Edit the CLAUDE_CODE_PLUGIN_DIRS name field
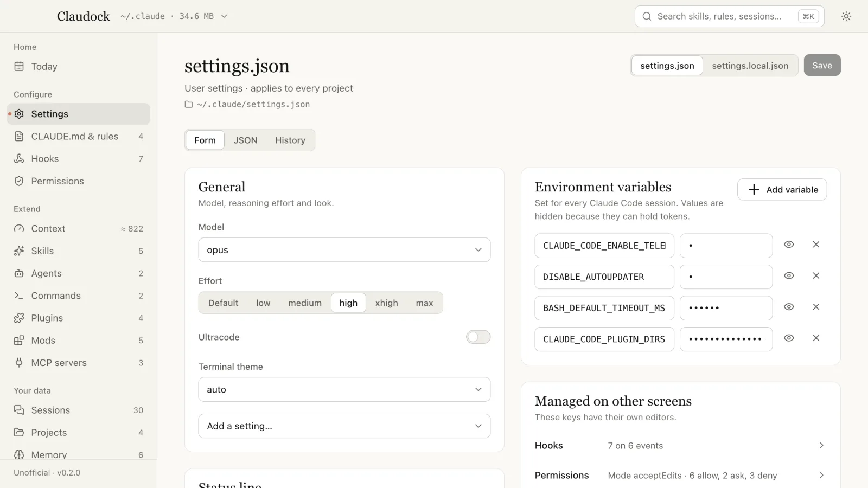The image size is (868, 488). (x=604, y=339)
